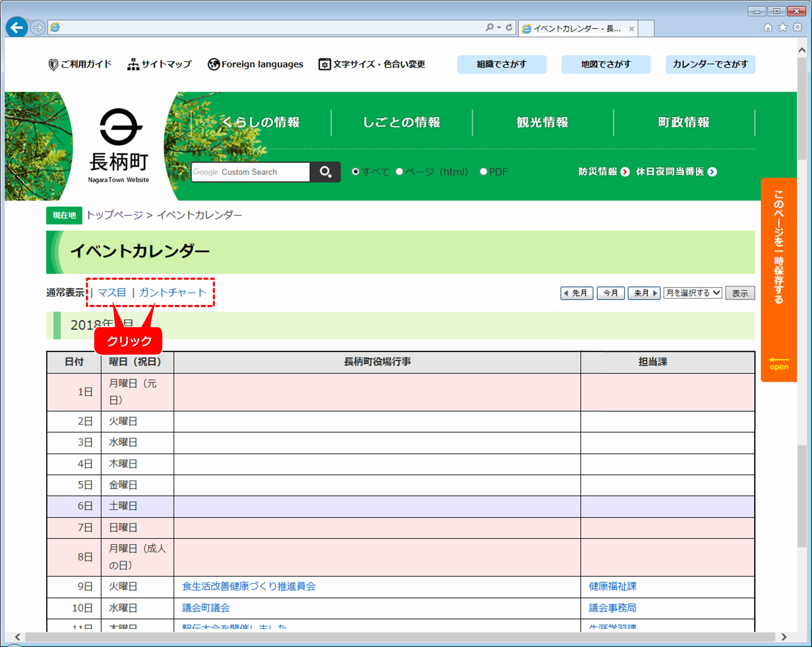Select the ページ (html) radio option
Image resolution: width=812 pixels, height=647 pixels.
tap(399, 171)
